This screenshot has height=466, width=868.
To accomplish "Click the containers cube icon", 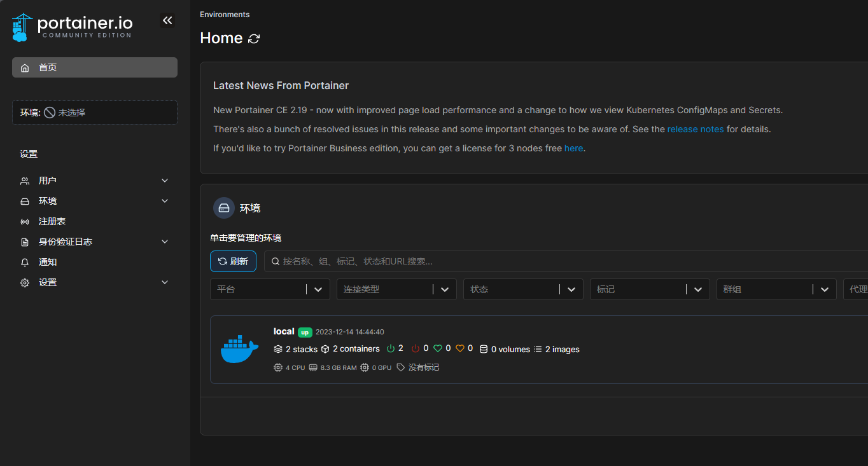I will click(325, 349).
